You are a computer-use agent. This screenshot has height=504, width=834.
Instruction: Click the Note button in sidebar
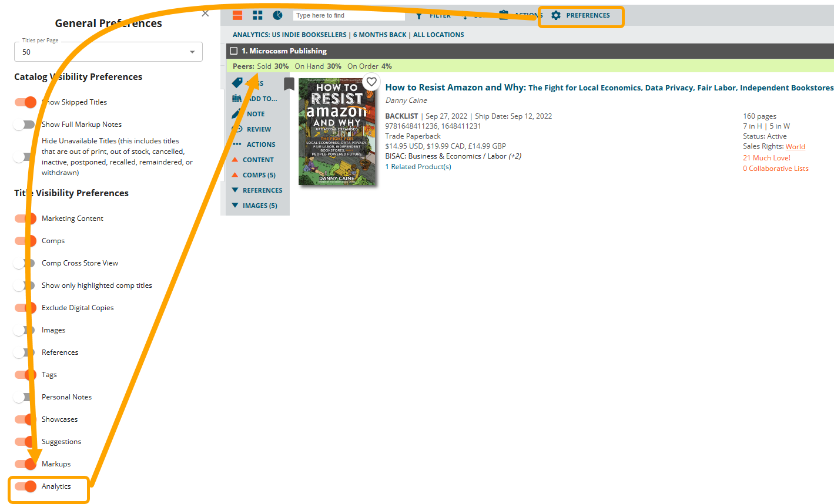click(x=256, y=114)
